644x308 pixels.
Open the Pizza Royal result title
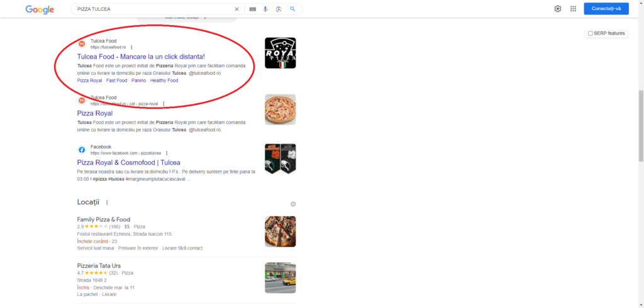pyautogui.click(x=95, y=113)
